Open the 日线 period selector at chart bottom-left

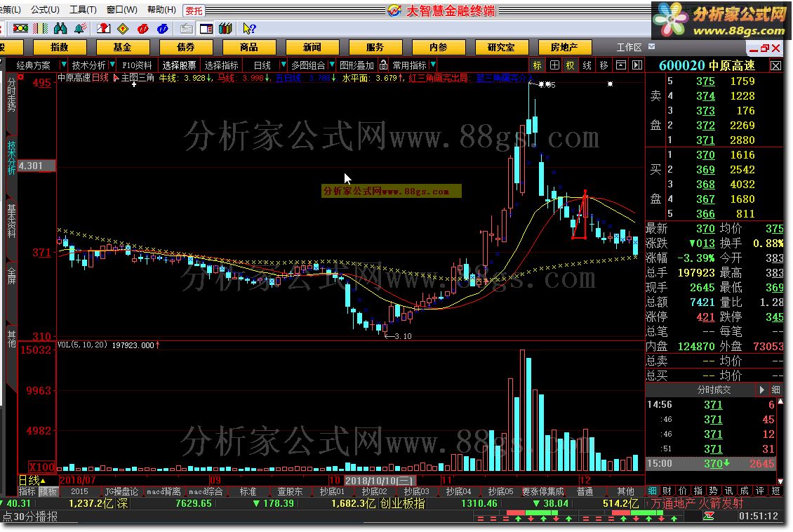click(x=32, y=480)
